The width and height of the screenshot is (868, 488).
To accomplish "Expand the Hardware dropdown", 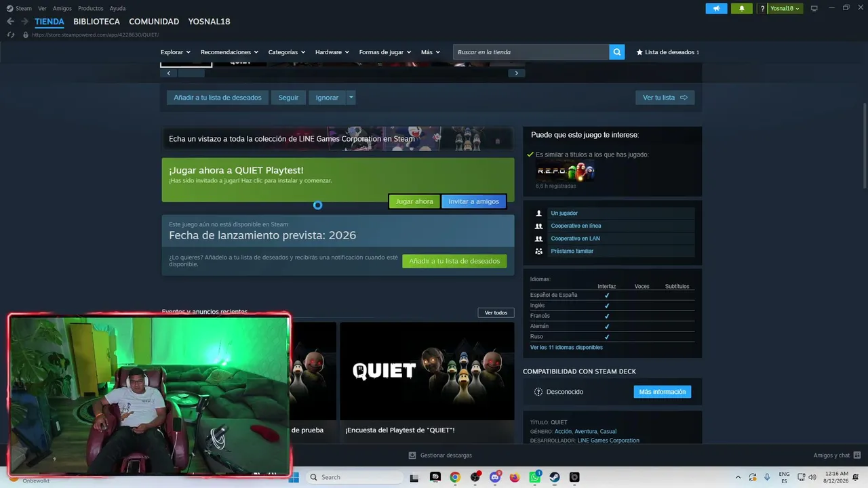I will click(x=332, y=52).
